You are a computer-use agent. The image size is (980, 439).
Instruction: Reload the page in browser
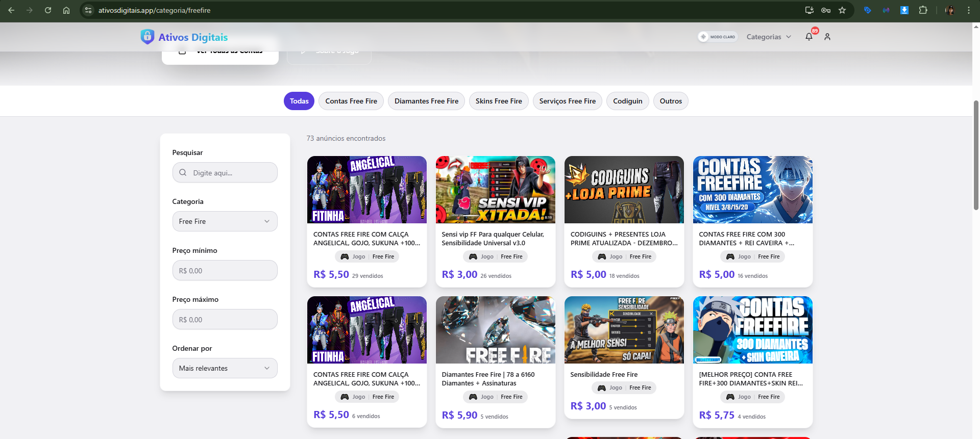coord(48,10)
